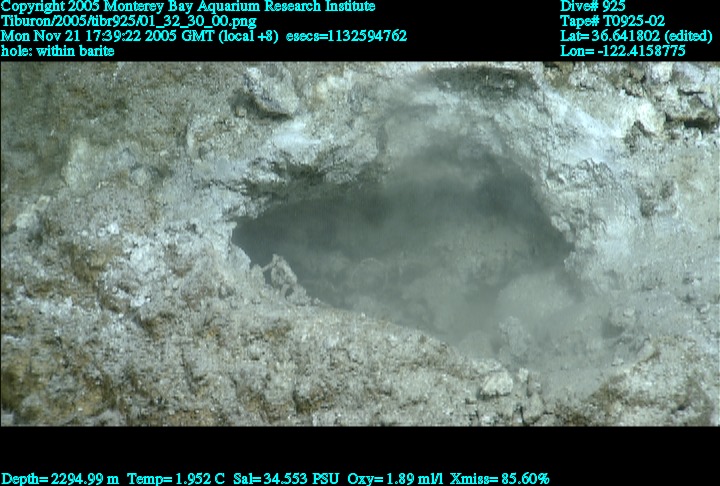
Task: Click the caption "hole: within barite"
Action: point(57,51)
